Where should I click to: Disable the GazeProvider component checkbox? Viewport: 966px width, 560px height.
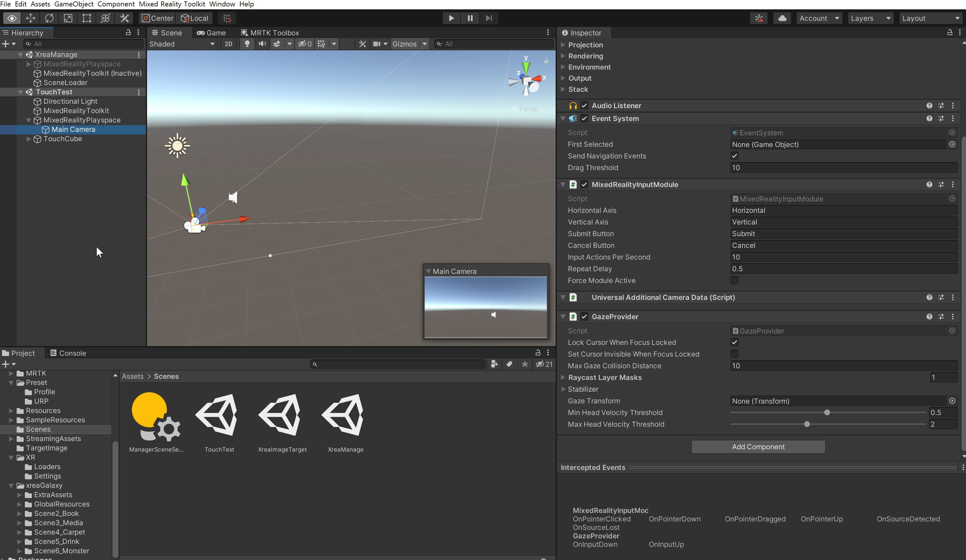point(584,317)
